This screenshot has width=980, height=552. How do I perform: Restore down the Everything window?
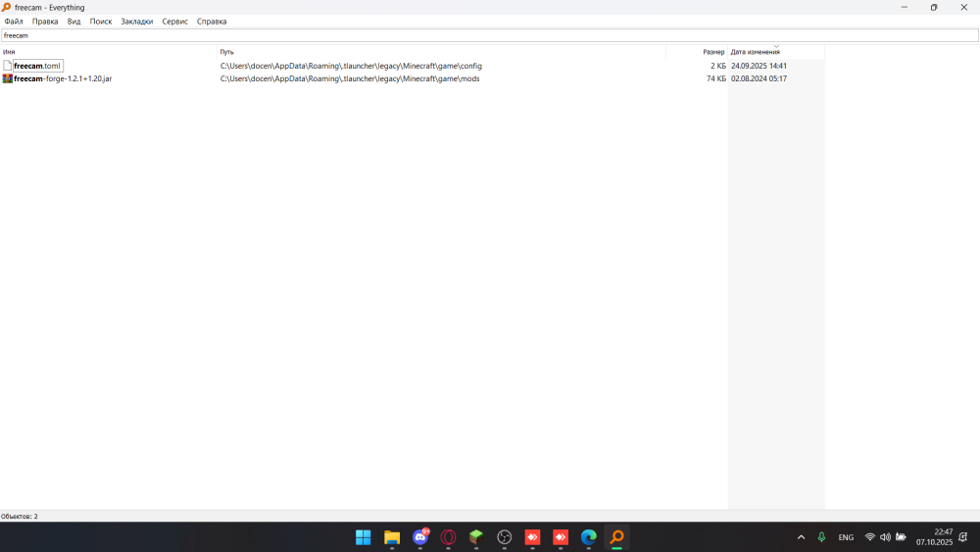(934, 8)
